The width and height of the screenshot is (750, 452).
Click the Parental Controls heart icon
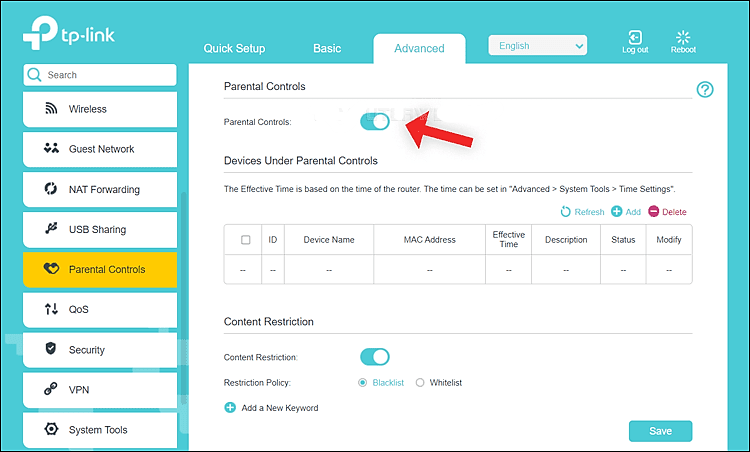[x=51, y=268]
